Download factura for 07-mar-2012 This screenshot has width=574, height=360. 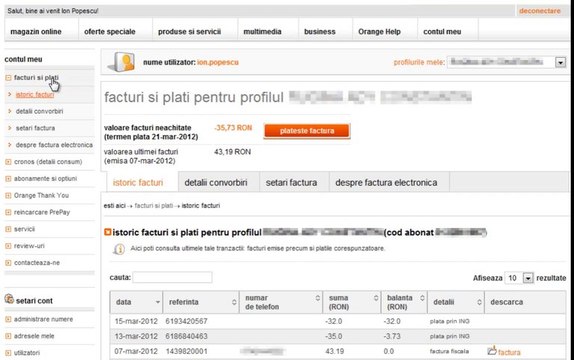(509, 352)
